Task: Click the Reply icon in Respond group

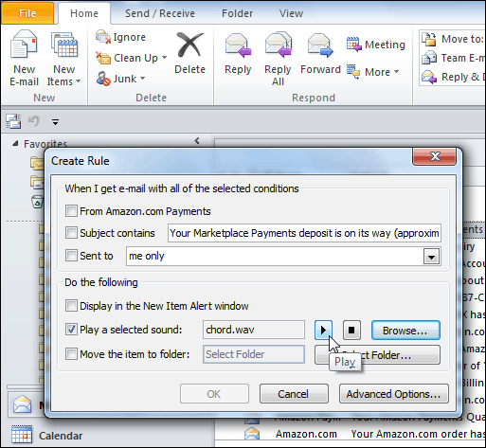Action: tap(238, 45)
